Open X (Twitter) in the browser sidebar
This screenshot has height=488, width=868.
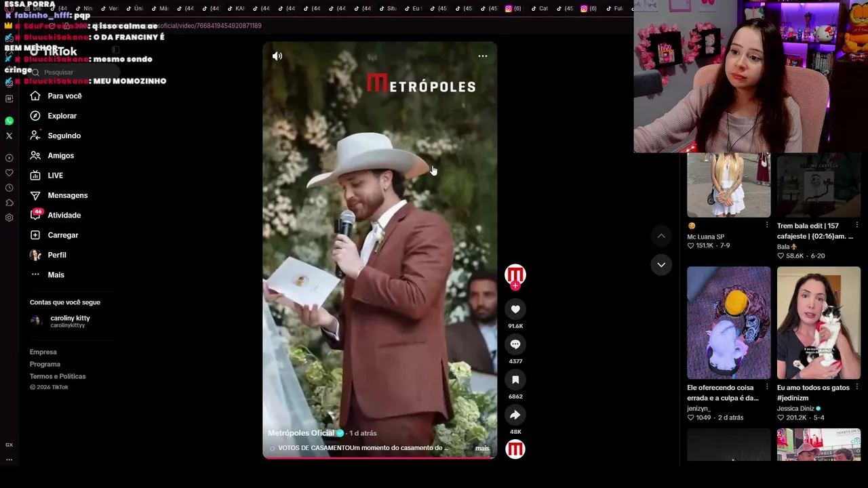9,136
